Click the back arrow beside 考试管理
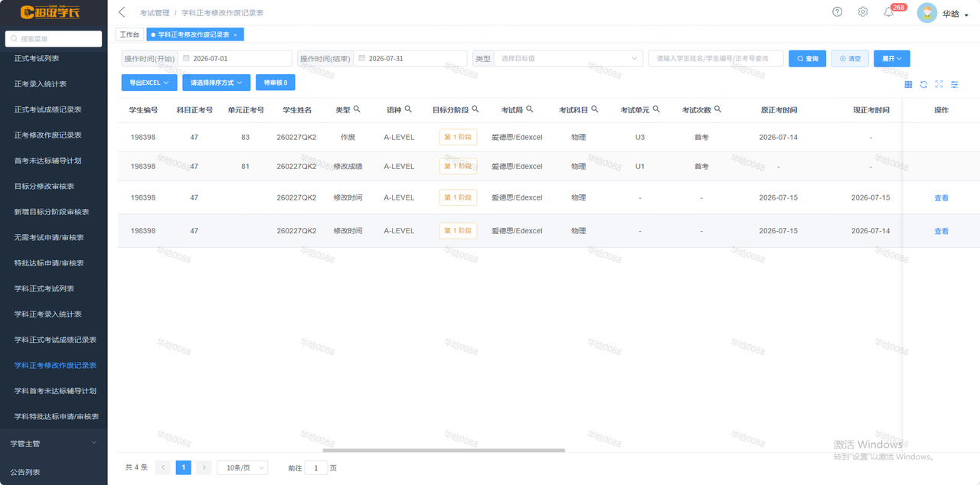 click(122, 12)
